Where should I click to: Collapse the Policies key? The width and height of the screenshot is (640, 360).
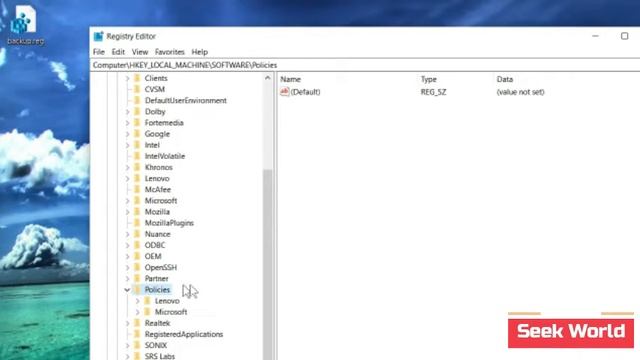click(127, 290)
